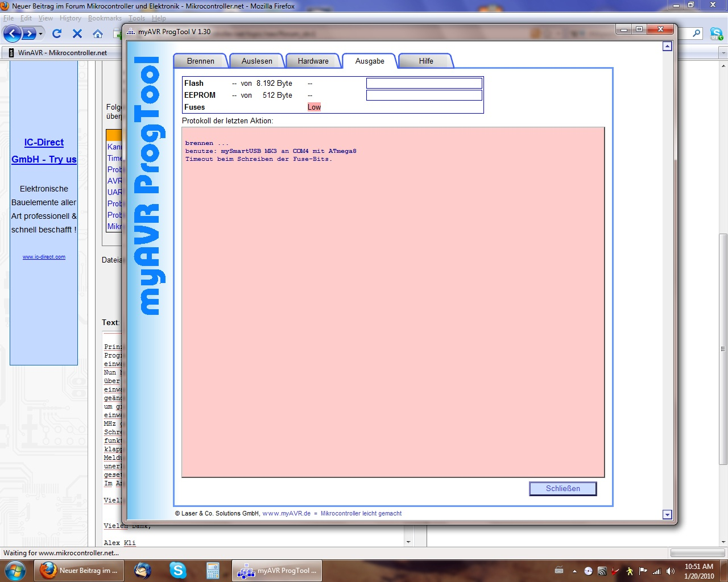Viewport: 728px width, 582px height.
Task: Click the network signal tray icon
Action: pos(657,571)
